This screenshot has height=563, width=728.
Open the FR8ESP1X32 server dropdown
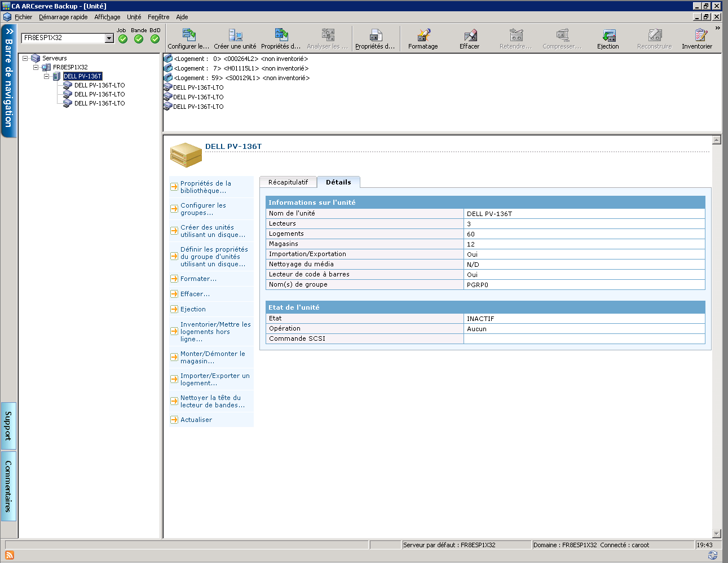(x=109, y=38)
